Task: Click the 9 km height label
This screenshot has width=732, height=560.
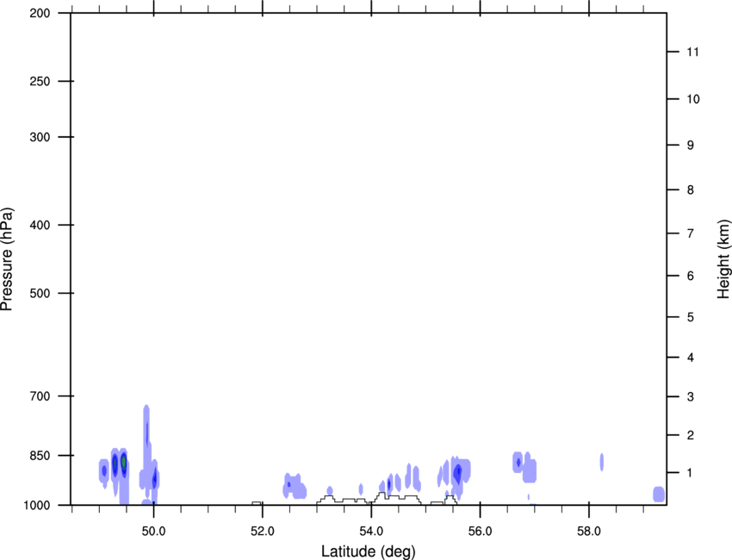Action: [x=690, y=146]
